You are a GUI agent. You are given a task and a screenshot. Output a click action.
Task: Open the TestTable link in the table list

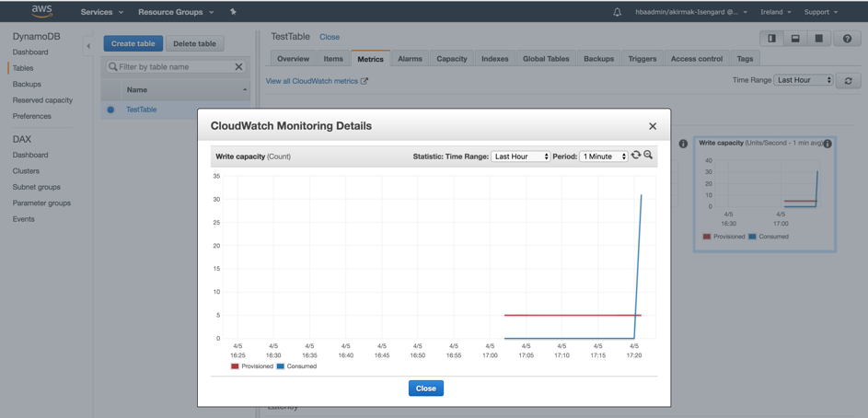coord(141,110)
